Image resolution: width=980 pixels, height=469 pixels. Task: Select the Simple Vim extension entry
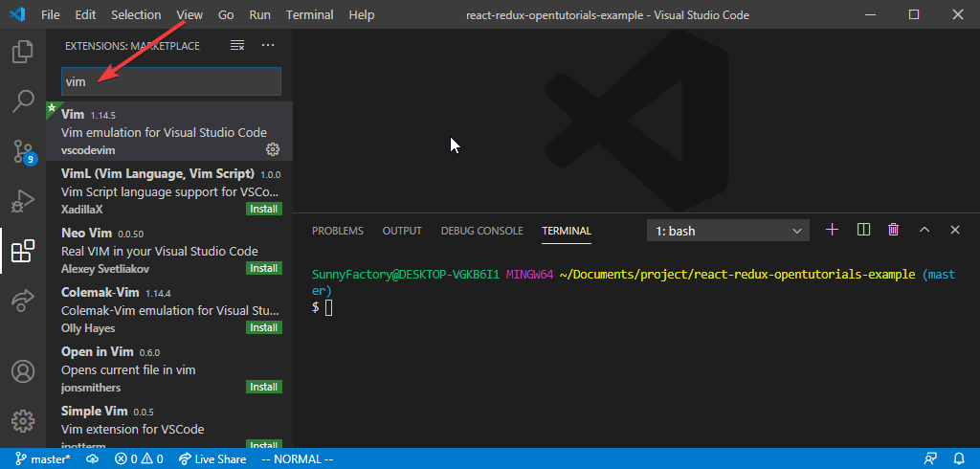[x=169, y=423]
